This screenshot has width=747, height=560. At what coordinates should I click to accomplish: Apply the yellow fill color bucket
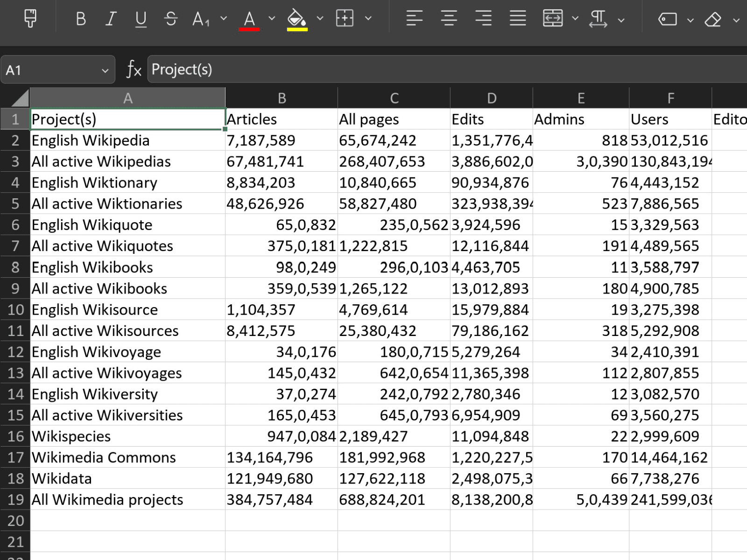(297, 20)
